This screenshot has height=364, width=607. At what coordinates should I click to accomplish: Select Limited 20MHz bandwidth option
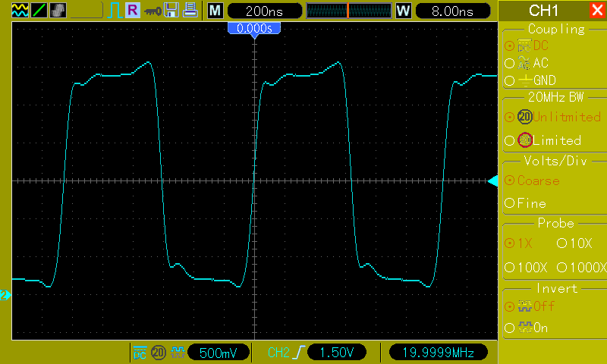[x=543, y=140]
